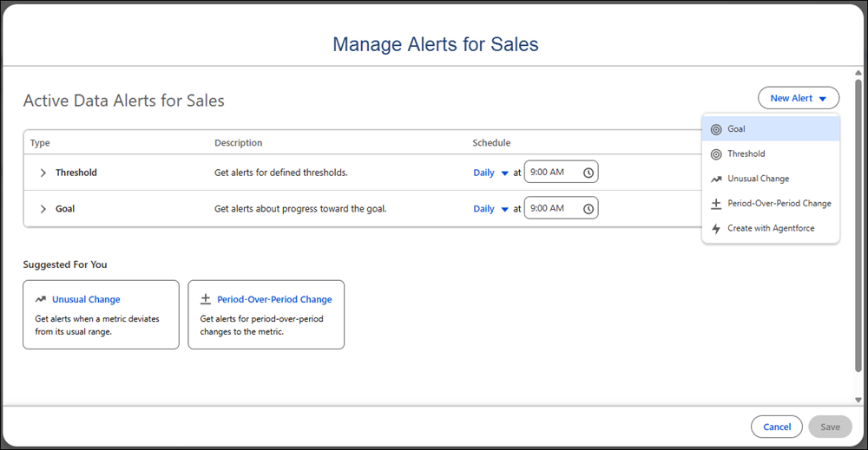This screenshot has height=450, width=868.
Task: Click the 'Suggested For You' heading
Action: pos(65,264)
